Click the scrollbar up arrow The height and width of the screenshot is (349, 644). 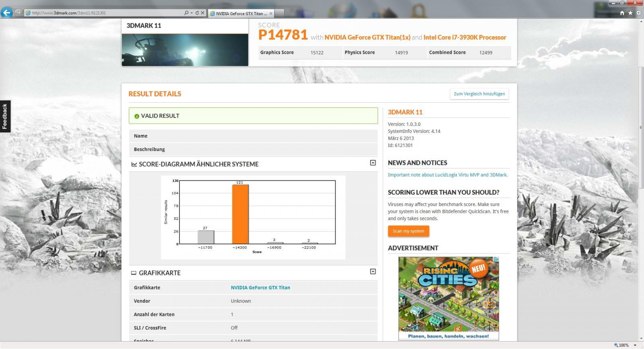640,22
